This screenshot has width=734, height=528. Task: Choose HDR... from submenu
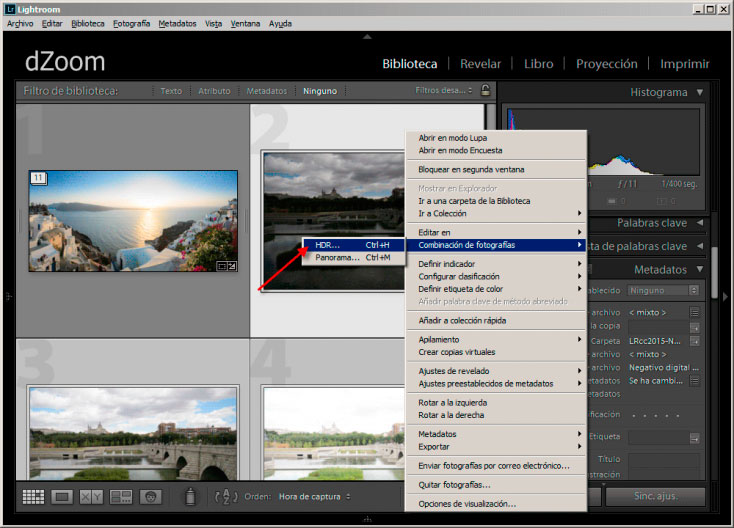[353, 245]
